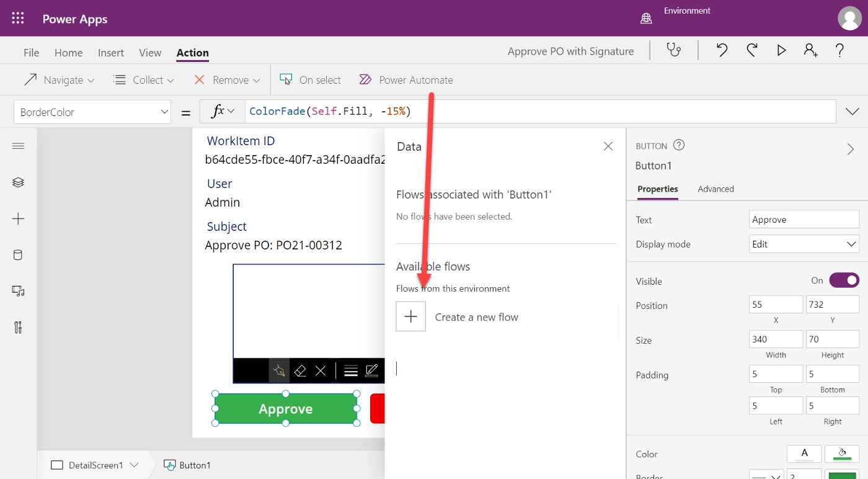Click the X position field 55
The height and width of the screenshot is (479, 868).
pos(776,305)
